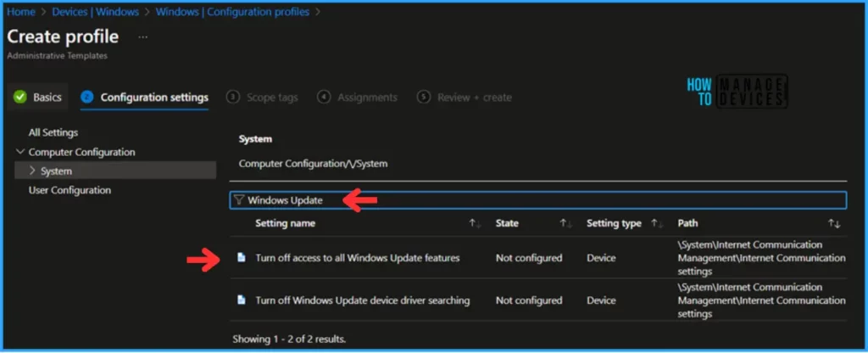Screen dimensions: 868x353
Task: Click document icon for driver searching setting
Action: point(242,300)
